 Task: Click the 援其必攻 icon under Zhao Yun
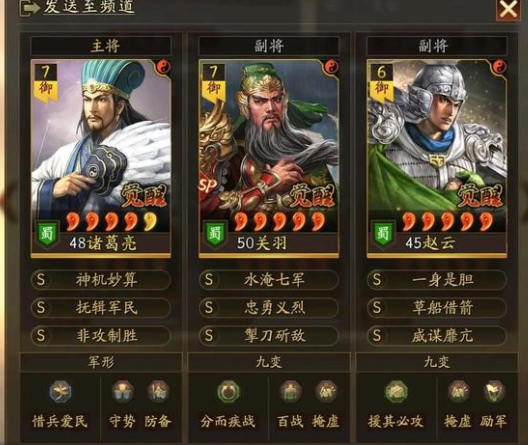pyautogui.click(x=396, y=392)
